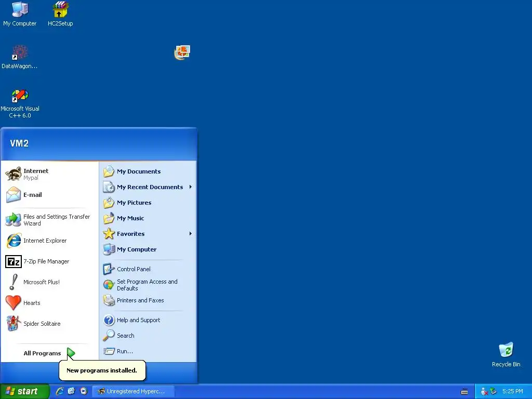
Task: Open My Computer from Start menu
Action: click(x=148, y=249)
